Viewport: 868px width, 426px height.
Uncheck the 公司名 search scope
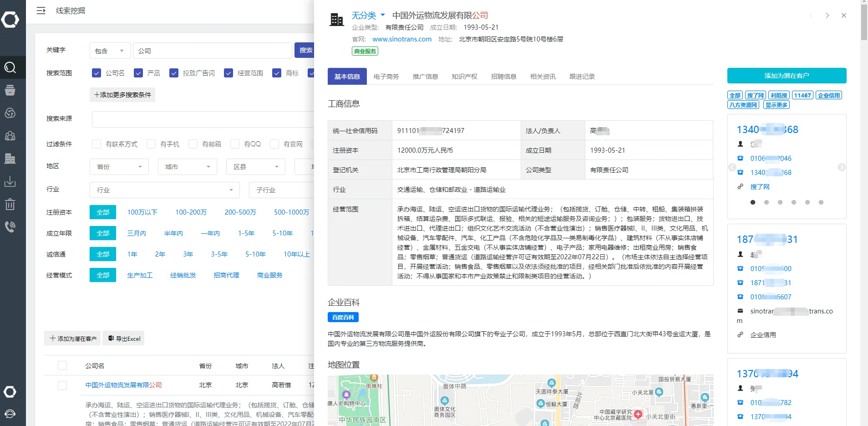[x=96, y=73]
